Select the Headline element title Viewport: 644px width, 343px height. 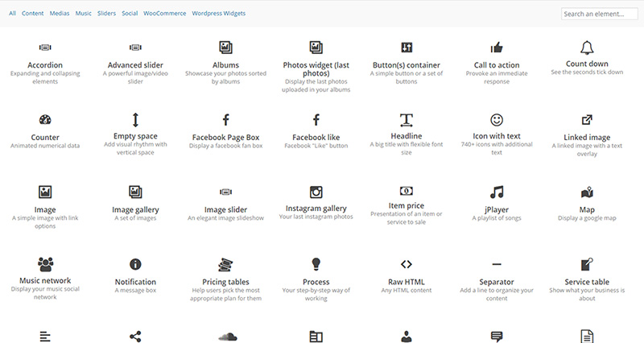[x=407, y=137]
